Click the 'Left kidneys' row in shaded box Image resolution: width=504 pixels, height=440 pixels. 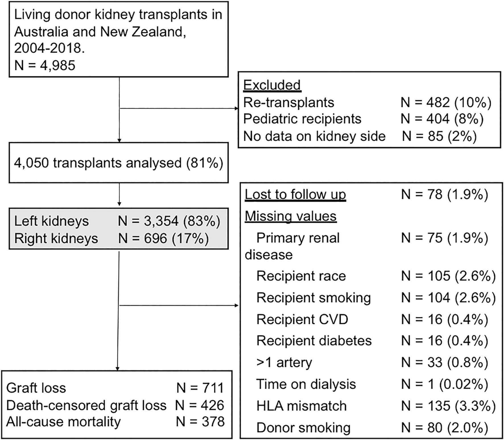[x=117, y=221]
